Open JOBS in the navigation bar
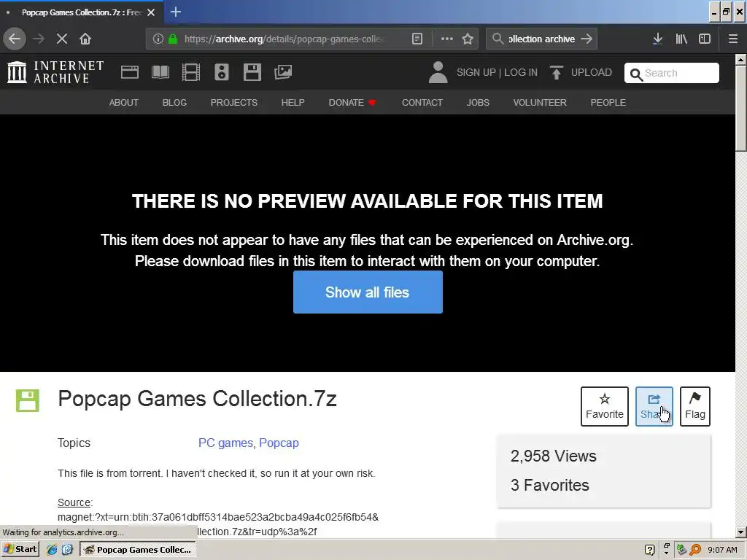Image resolution: width=747 pixels, height=560 pixels. [478, 102]
